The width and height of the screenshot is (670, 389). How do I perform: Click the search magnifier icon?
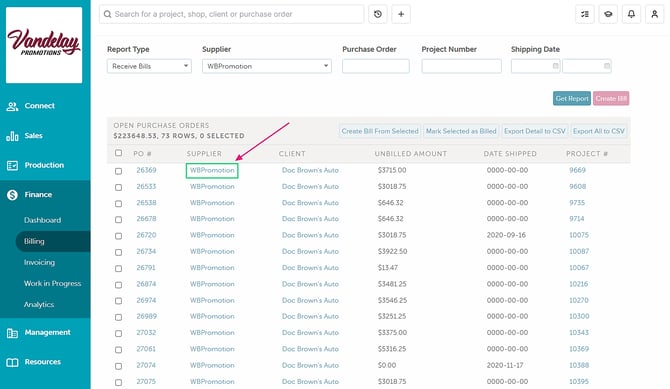point(108,14)
